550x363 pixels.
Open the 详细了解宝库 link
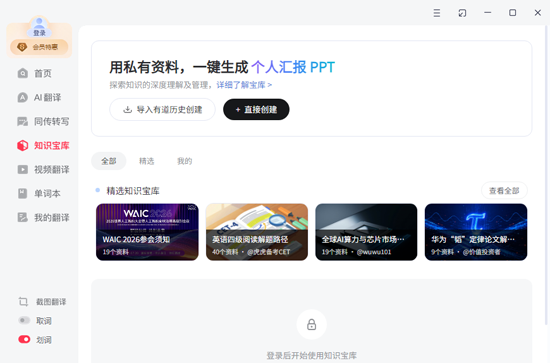click(x=244, y=85)
